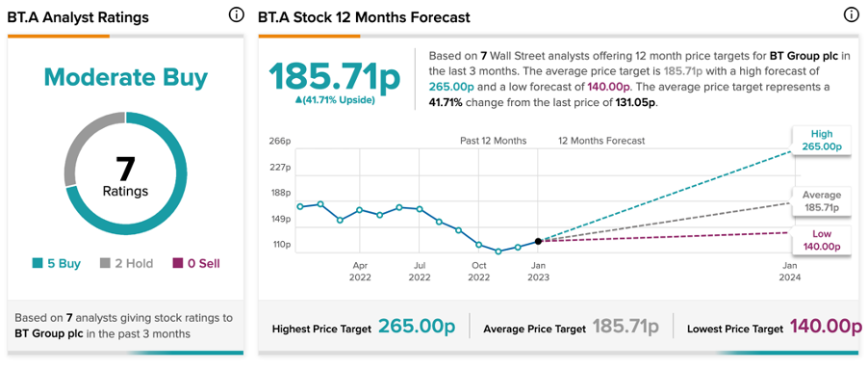Click the gray Hold legend square

[x=105, y=264]
